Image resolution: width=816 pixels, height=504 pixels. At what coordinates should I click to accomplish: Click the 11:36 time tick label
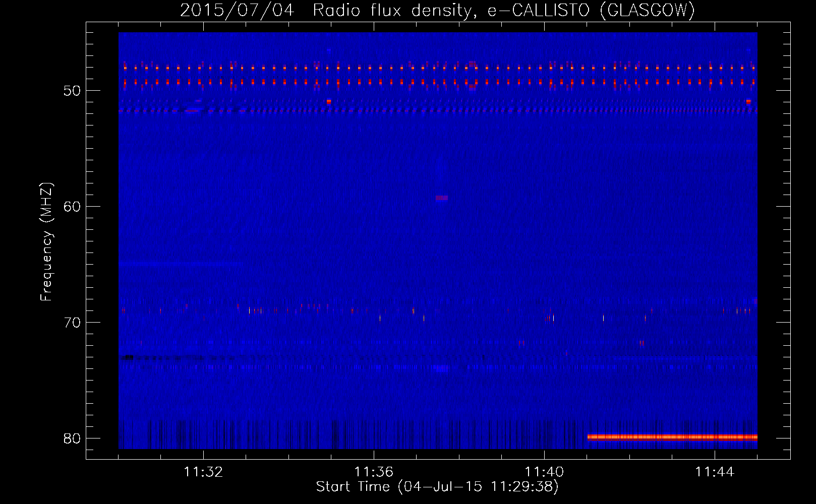[374, 472]
